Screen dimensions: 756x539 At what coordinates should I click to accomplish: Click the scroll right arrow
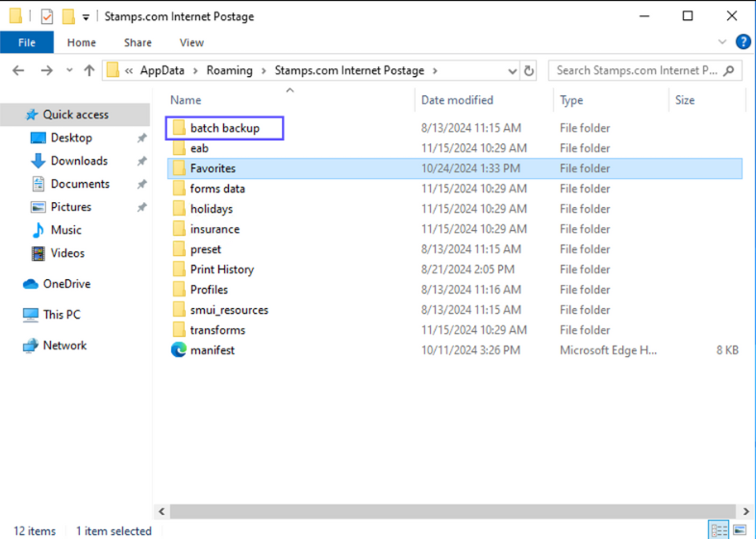[x=745, y=511]
